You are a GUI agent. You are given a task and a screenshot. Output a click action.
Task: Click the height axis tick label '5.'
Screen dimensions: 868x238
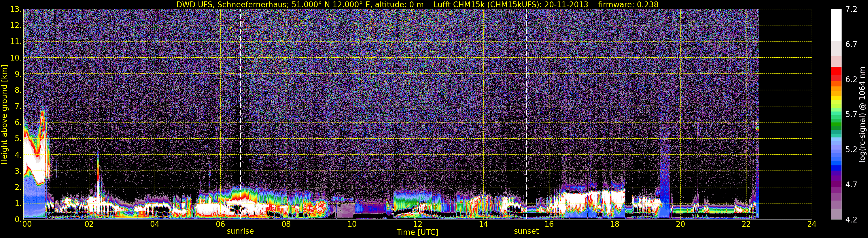coord(18,139)
